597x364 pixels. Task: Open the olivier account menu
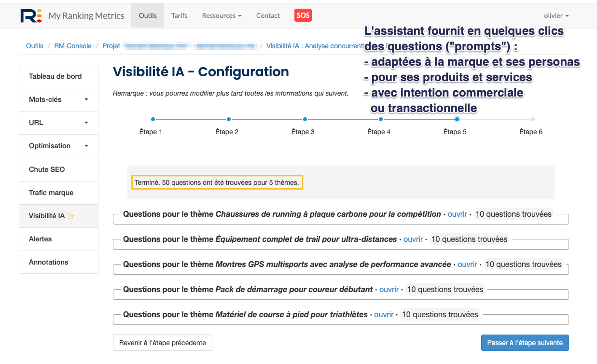556,15
